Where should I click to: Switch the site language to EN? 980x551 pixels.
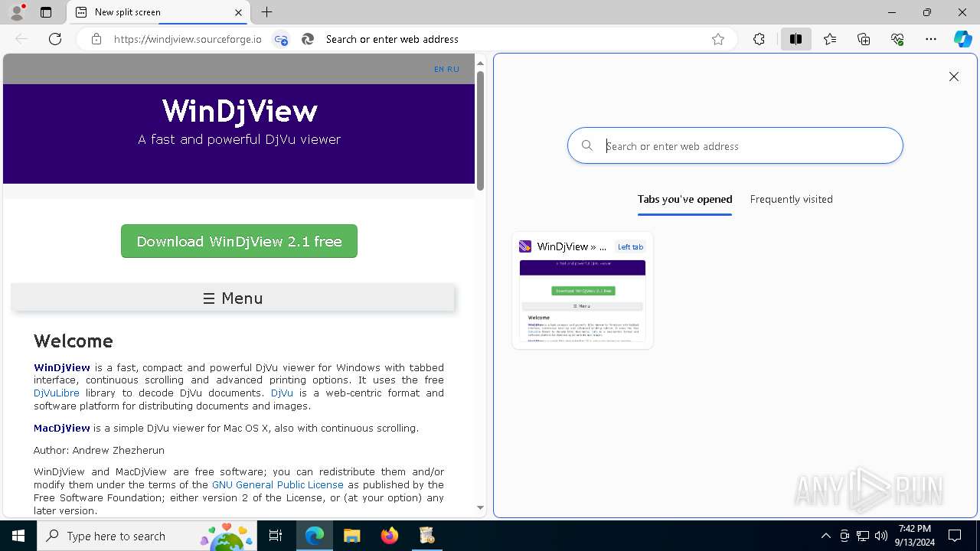[439, 69]
